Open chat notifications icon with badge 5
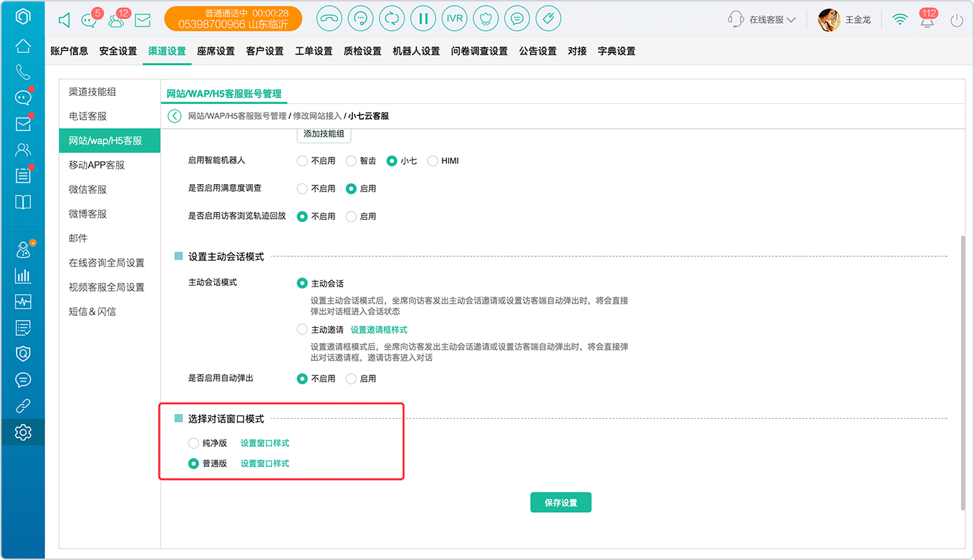 coord(90,20)
